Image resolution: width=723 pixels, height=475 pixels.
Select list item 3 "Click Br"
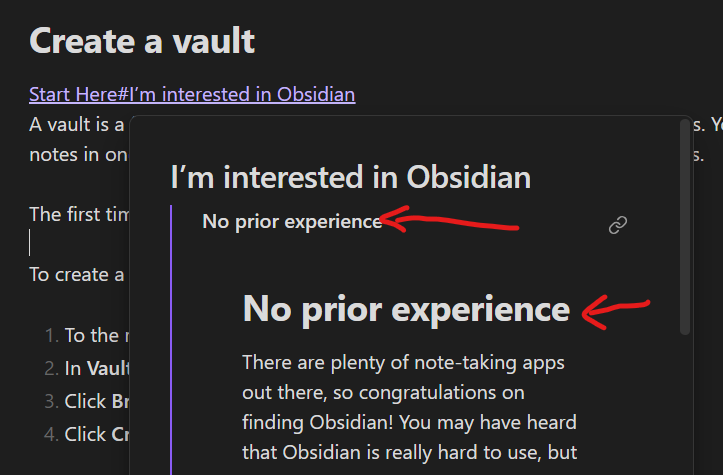pyautogui.click(x=87, y=401)
